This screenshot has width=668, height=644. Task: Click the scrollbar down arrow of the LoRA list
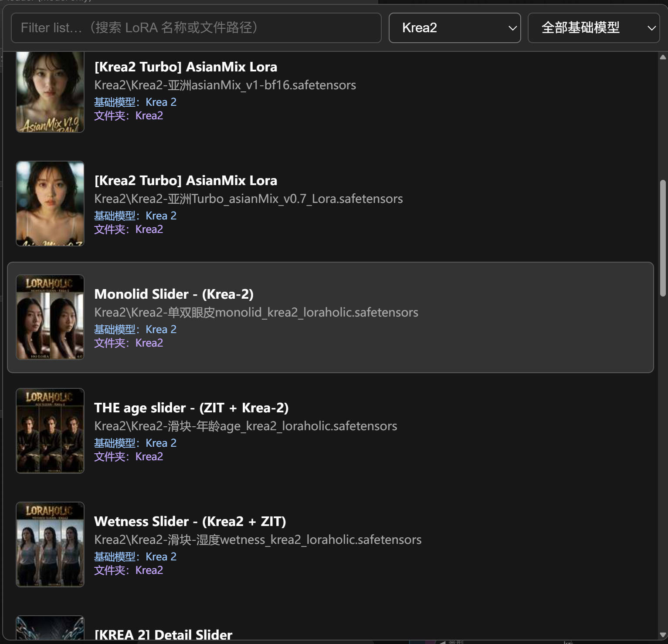coord(663,635)
